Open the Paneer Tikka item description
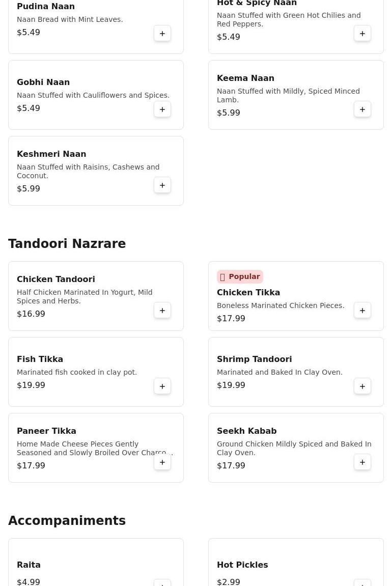 (95, 448)
